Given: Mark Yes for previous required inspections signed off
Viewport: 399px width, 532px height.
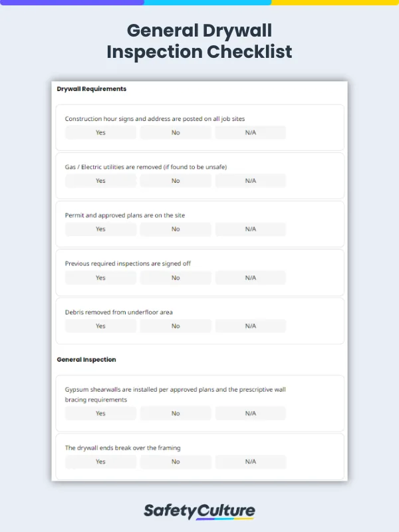Looking at the screenshot, I should (x=100, y=278).
